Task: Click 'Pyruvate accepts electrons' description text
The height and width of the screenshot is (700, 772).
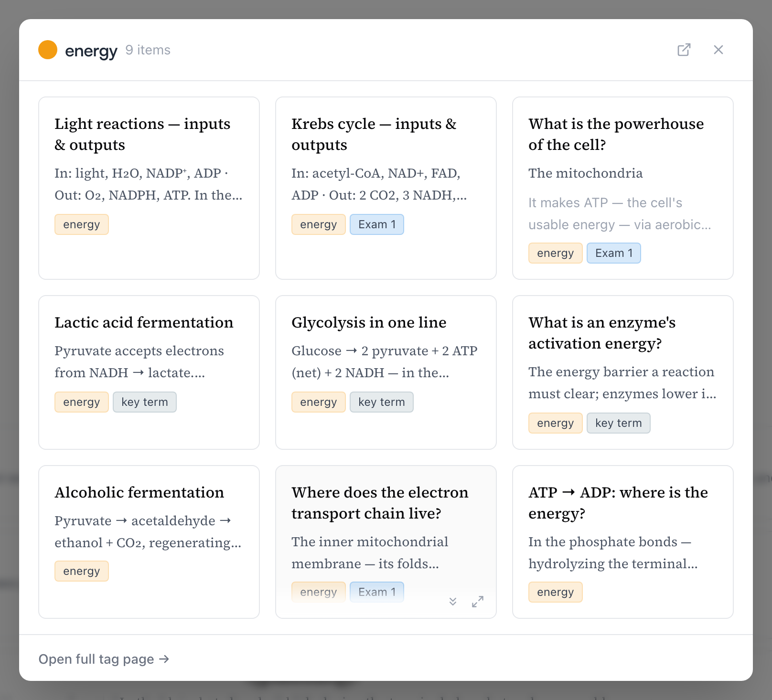Action: click(x=139, y=361)
